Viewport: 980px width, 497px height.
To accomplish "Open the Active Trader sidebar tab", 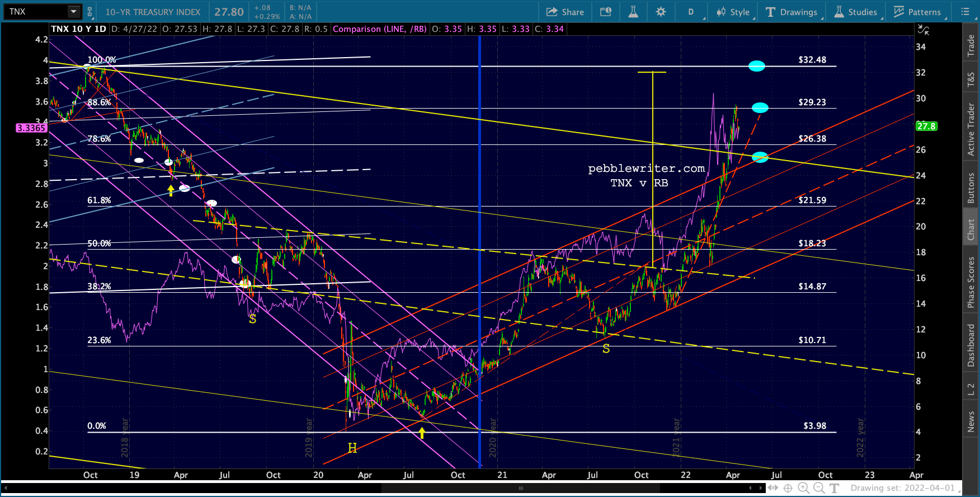I will (971, 130).
